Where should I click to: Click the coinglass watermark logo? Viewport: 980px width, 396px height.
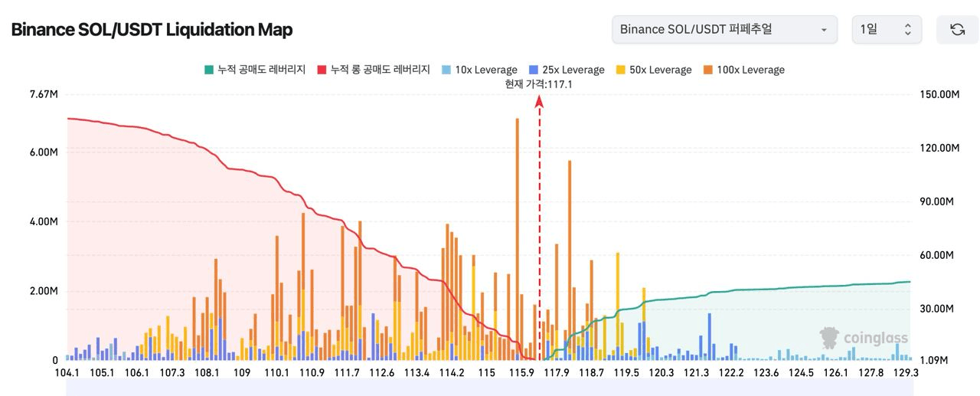pos(864,338)
